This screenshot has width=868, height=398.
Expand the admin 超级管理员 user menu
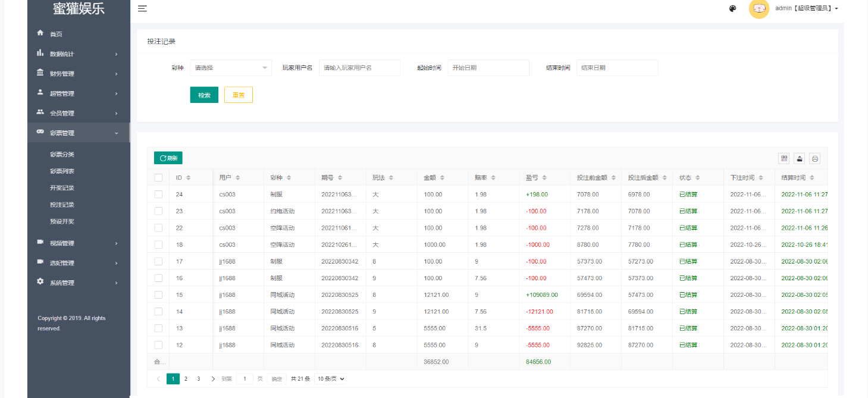[x=806, y=9]
